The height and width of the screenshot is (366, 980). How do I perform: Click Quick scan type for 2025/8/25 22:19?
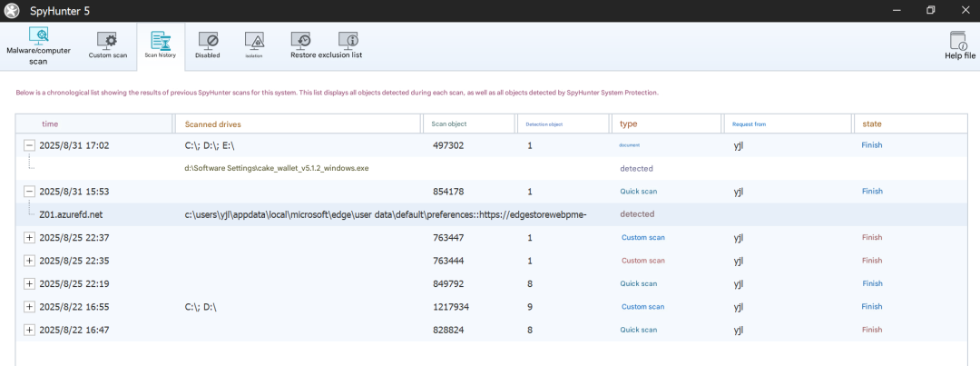click(x=638, y=284)
